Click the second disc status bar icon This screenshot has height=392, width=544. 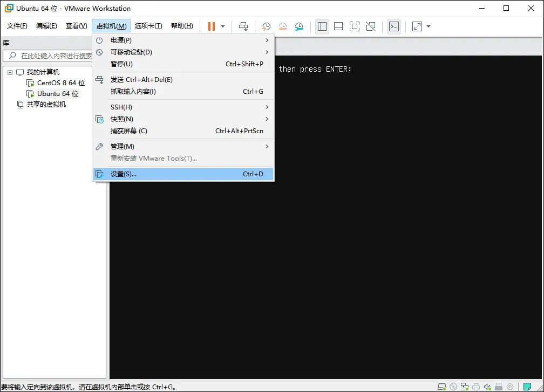tap(510, 387)
